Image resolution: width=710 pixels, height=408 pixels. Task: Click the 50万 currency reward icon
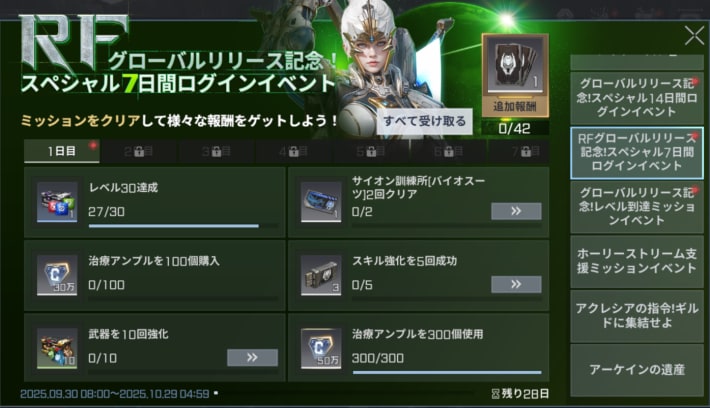click(321, 348)
